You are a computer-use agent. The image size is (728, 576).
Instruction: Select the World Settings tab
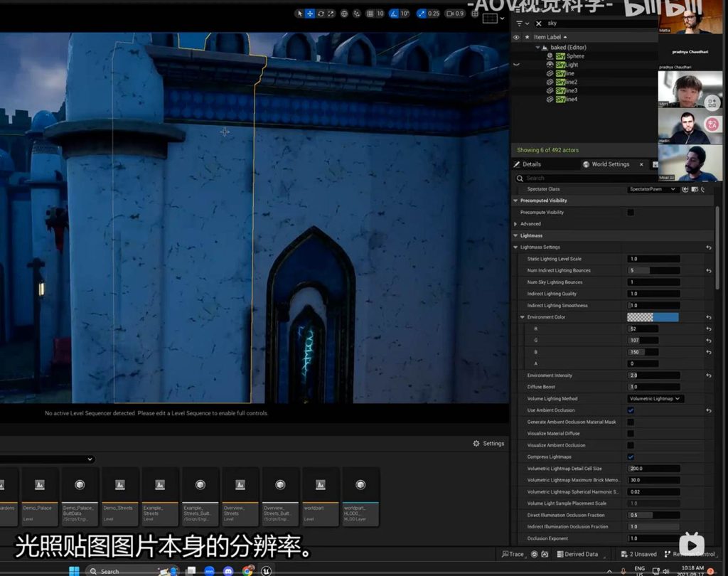click(x=609, y=164)
